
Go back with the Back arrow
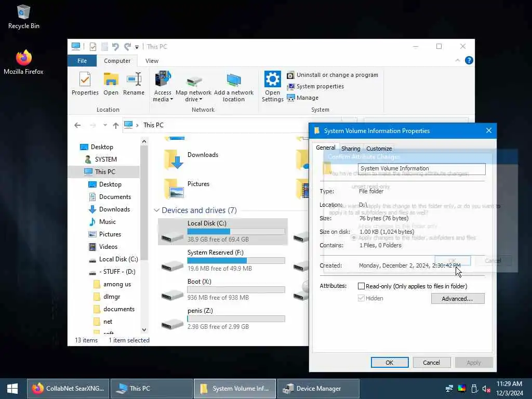pos(77,125)
